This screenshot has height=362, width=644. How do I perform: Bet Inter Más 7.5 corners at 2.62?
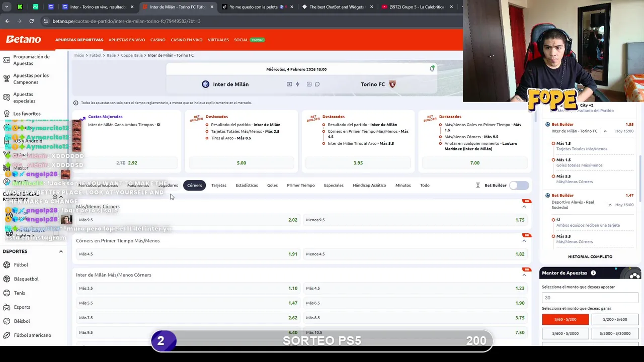click(188, 318)
